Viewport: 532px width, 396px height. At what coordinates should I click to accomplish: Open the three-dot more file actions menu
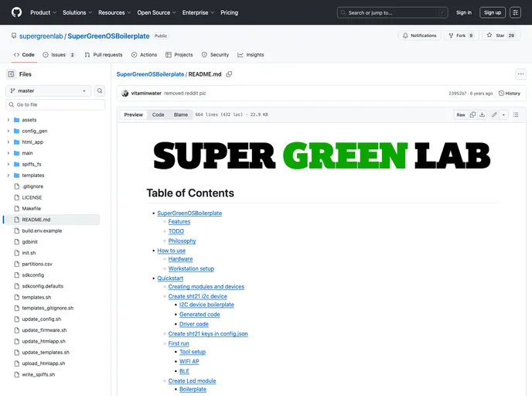tap(520, 74)
